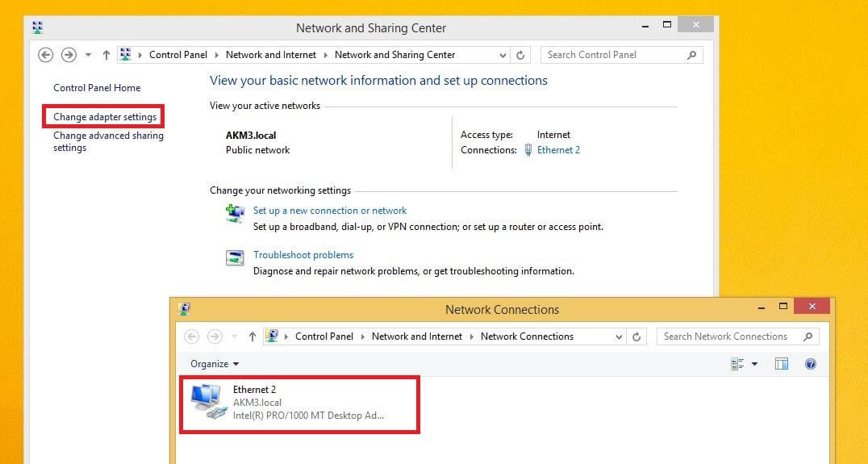Go back in Network and Sharing Center
868x464 pixels.
click(45, 55)
